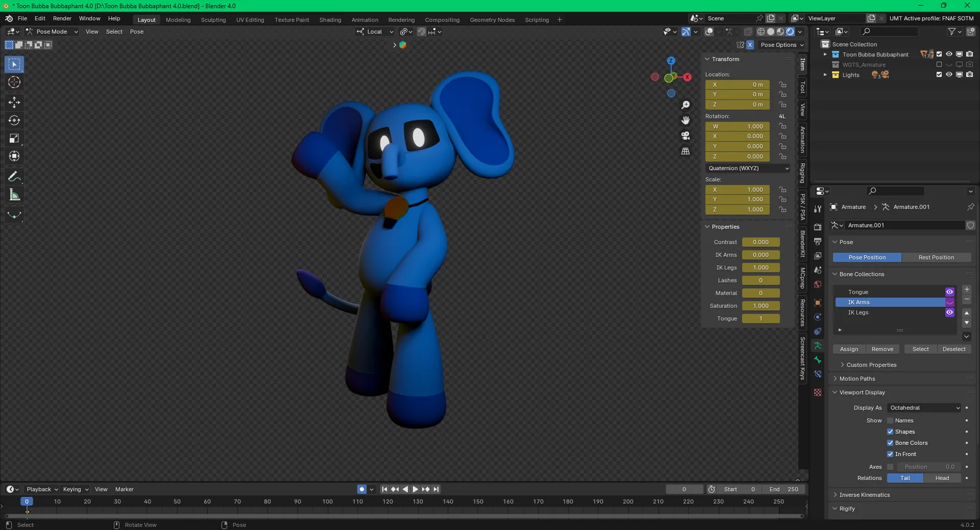
Task: Pick the Scale tool
Action: pos(14,138)
